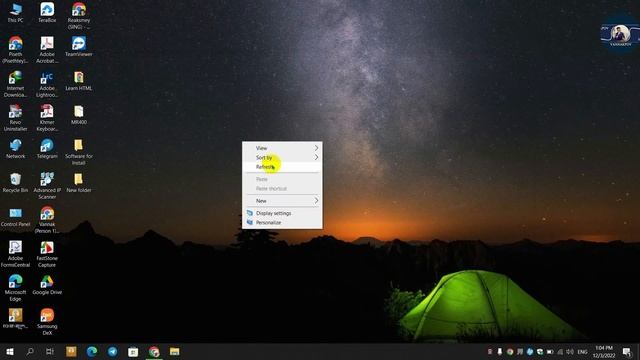640x360 pixels.
Task: Open Microsoft Store from the taskbar
Action: [x=133, y=351]
